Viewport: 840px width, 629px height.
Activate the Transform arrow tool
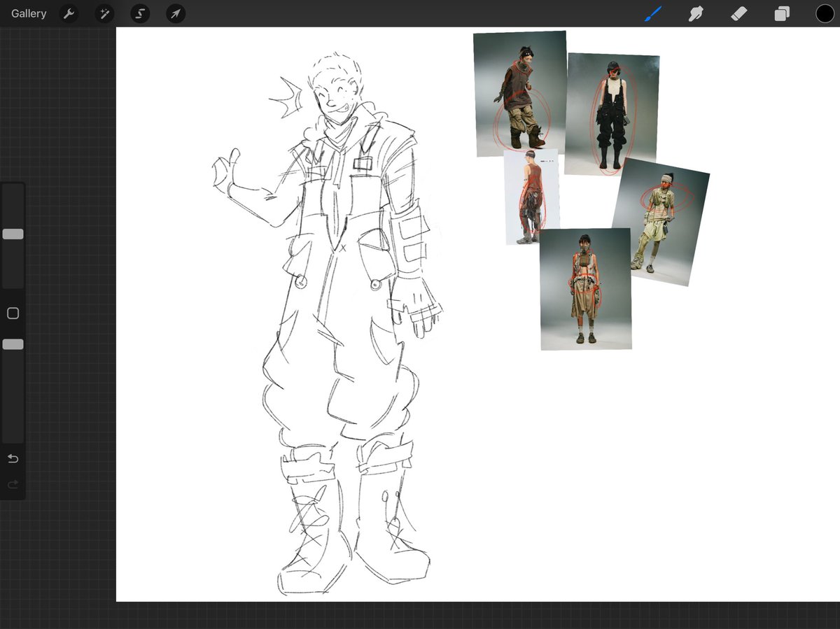click(176, 13)
